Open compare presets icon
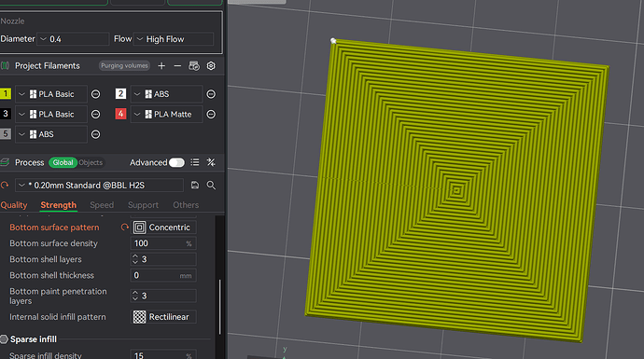Viewport: 644px width, 359px height. coord(211,162)
